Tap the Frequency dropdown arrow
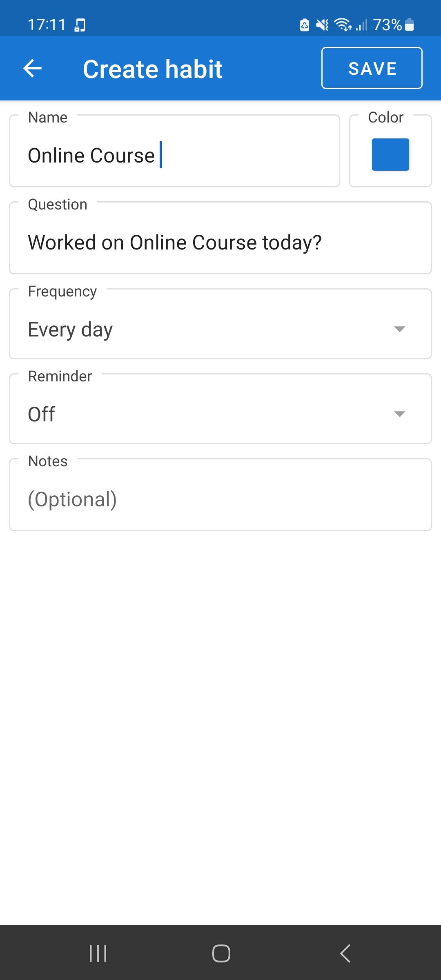441x980 pixels. [399, 329]
